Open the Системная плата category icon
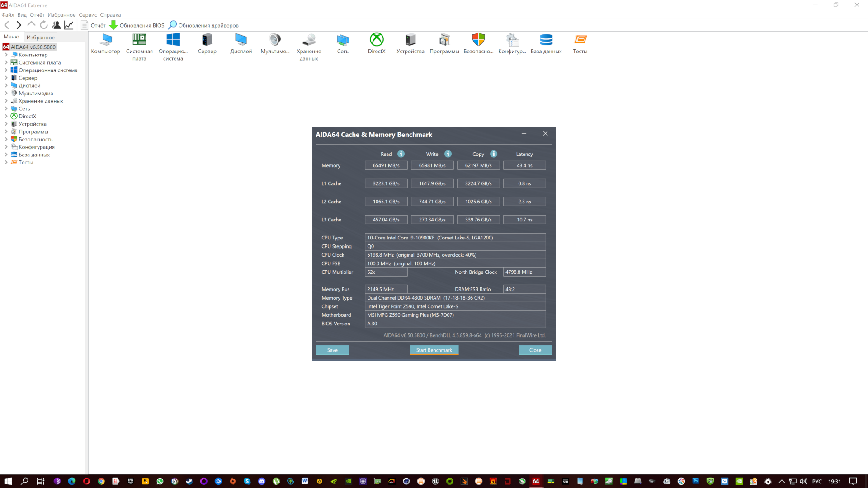868x488 pixels. [139, 41]
